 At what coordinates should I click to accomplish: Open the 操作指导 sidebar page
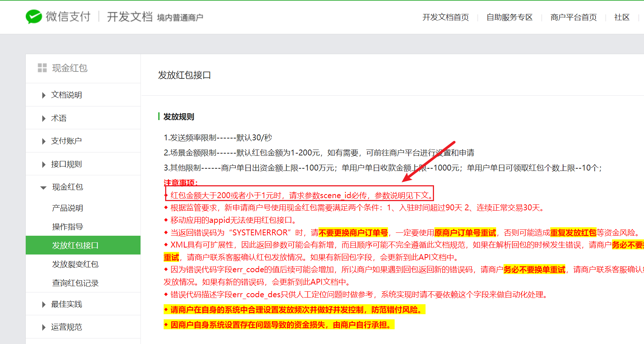tap(68, 227)
